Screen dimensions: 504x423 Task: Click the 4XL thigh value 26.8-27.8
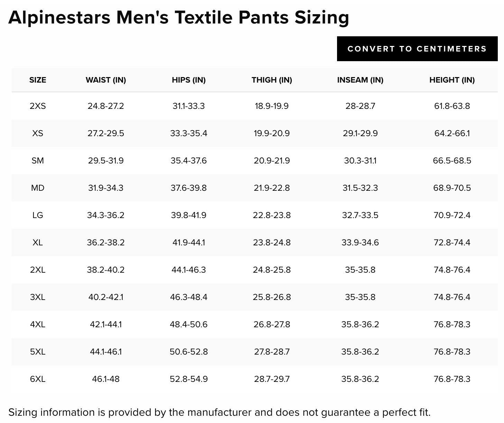coord(272,324)
